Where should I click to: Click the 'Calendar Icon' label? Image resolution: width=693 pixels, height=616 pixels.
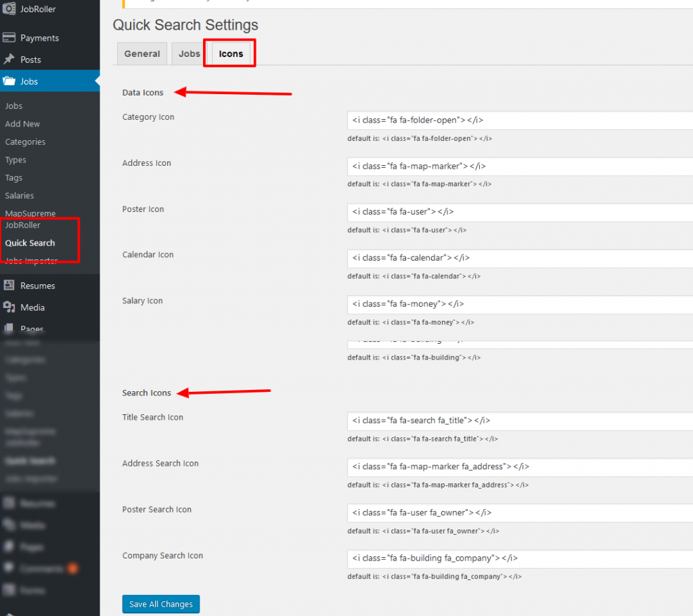point(148,255)
